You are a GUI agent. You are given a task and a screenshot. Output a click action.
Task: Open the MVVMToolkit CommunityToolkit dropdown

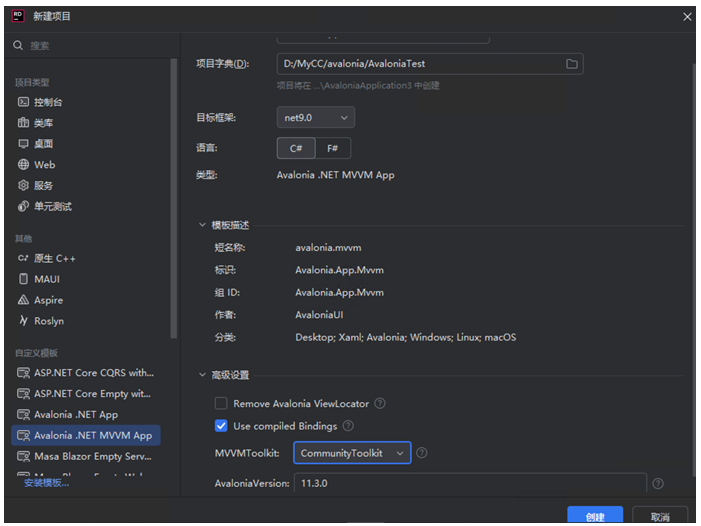[x=352, y=453]
